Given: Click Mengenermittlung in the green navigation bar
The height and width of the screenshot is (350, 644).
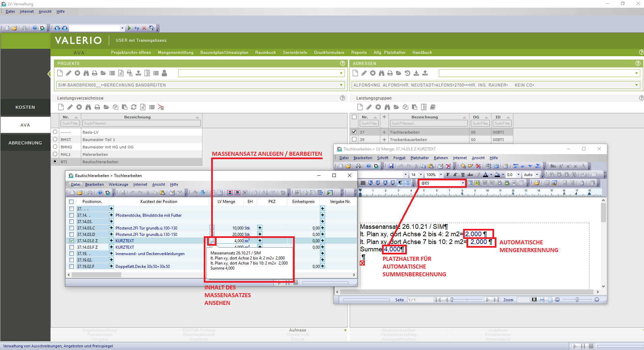Looking at the screenshot, I should click(175, 53).
